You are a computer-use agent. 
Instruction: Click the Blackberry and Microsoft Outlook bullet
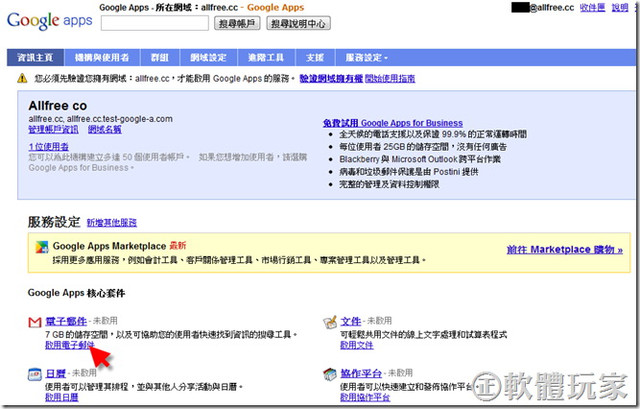click(x=420, y=159)
